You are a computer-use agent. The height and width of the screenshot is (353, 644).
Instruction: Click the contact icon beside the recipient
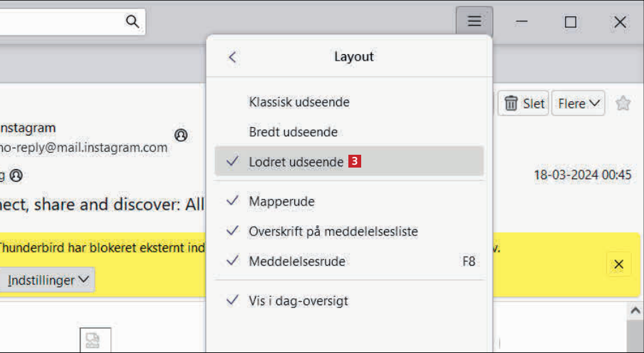click(16, 175)
